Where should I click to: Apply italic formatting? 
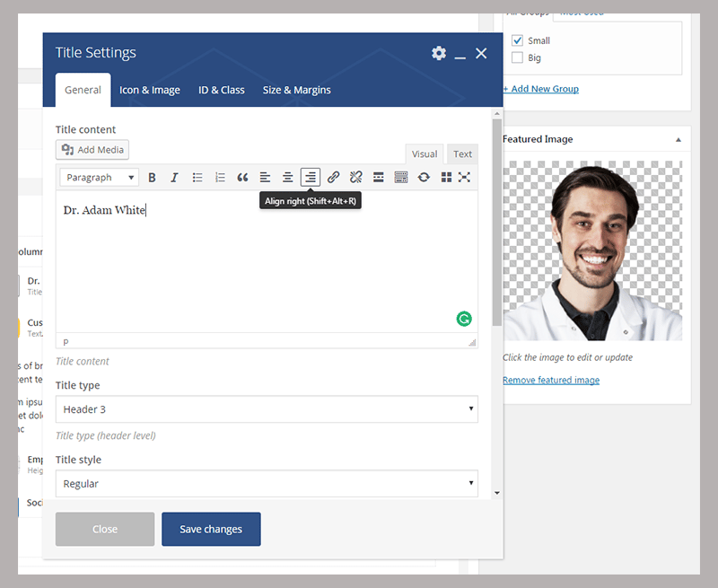click(174, 177)
